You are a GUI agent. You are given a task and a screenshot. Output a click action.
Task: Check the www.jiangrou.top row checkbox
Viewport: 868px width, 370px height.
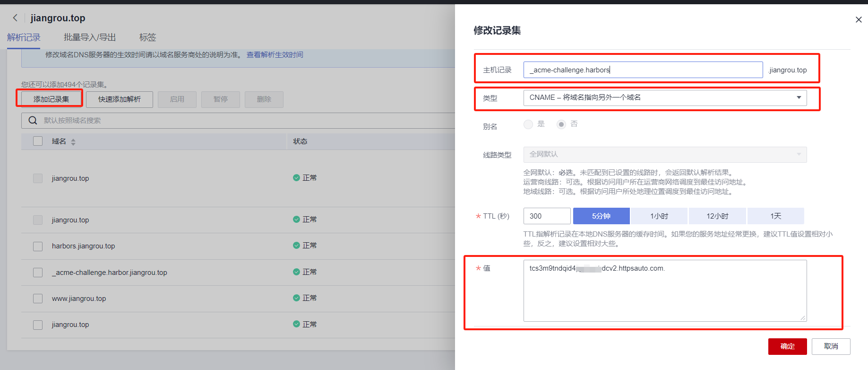coord(38,299)
